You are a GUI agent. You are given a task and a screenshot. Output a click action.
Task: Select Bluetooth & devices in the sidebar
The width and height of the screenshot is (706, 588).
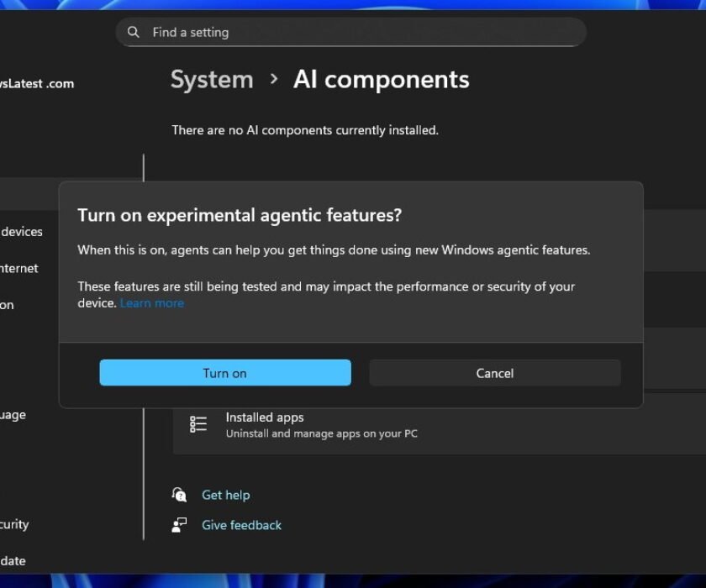(22, 232)
